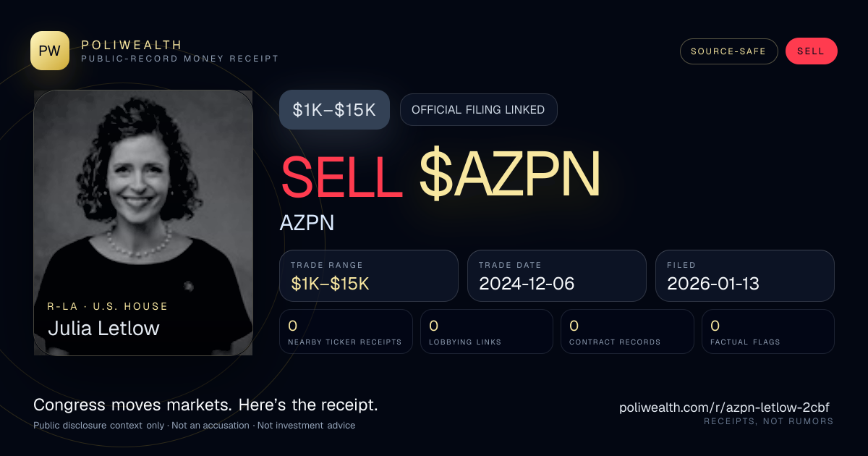Open the OFFICIAL FILING LINKED badge

click(478, 110)
